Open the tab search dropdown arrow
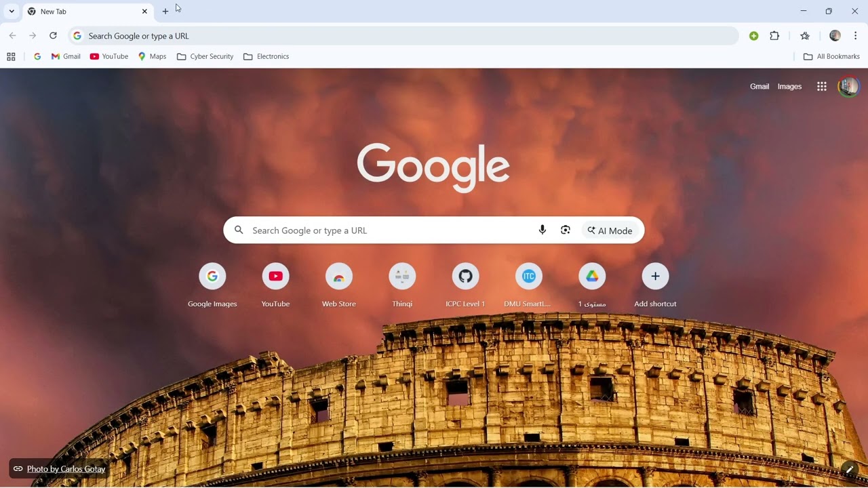The width and height of the screenshot is (868, 488). [12, 12]
